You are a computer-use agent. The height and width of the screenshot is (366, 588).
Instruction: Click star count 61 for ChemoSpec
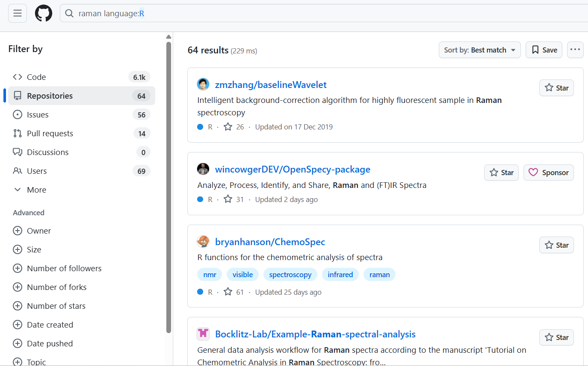pos(234,292)
